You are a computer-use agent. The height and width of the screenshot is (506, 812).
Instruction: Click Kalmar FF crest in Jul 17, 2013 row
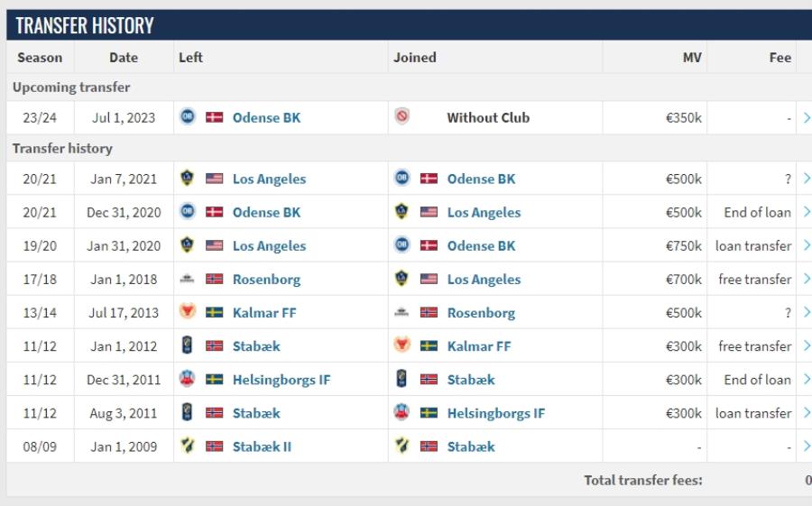click(187, 313)
